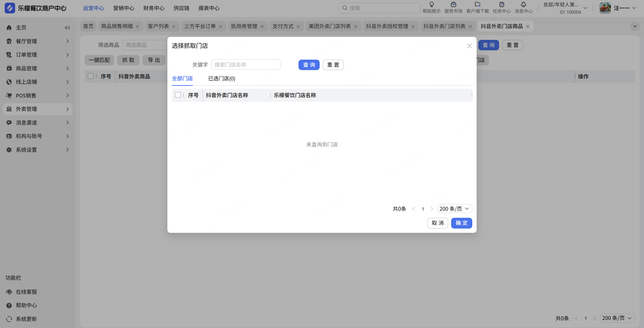The height and width of the screenshot is (328, 644).
Task: Tick the select-all checkbox beside 抖音外卖商品
Action: tap(91, 76)
